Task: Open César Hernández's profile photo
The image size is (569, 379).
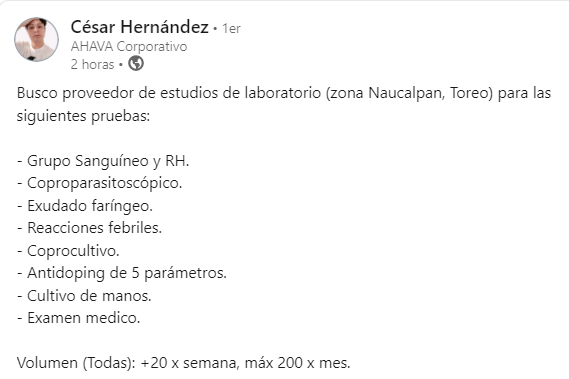Action: pos(36,39)
